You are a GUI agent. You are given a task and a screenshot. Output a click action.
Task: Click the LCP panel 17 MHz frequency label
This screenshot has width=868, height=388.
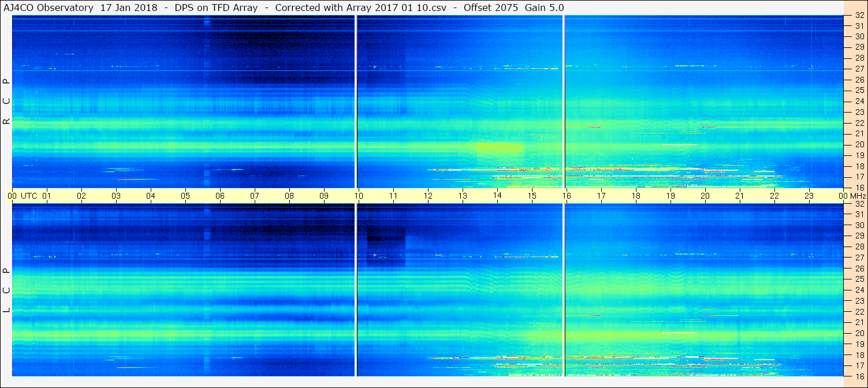click(x=859, y=365)
